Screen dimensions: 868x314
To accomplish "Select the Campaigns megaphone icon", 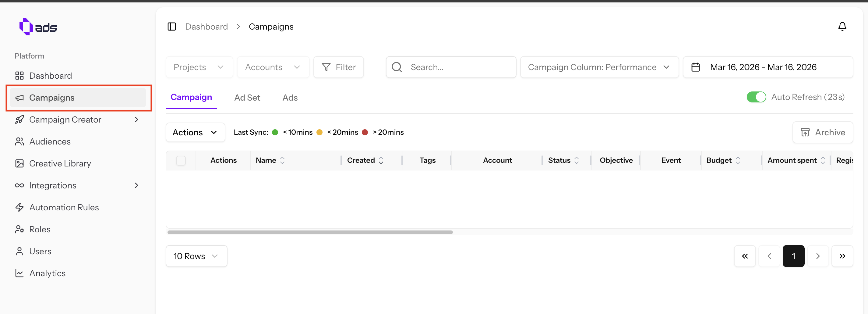I will [19, 98].
